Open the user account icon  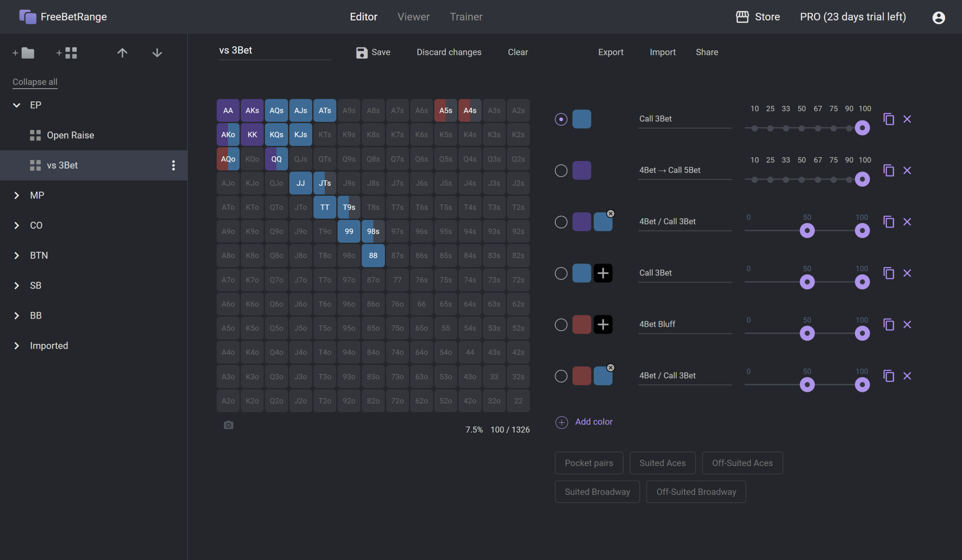coord(938,17)
